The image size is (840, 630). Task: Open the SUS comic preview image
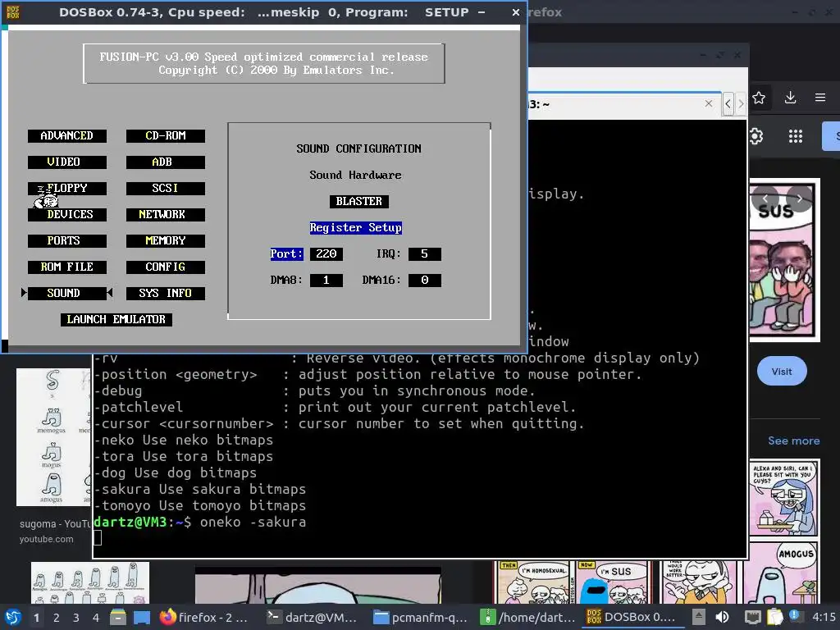pyautogui.click(x=784, y=260)
